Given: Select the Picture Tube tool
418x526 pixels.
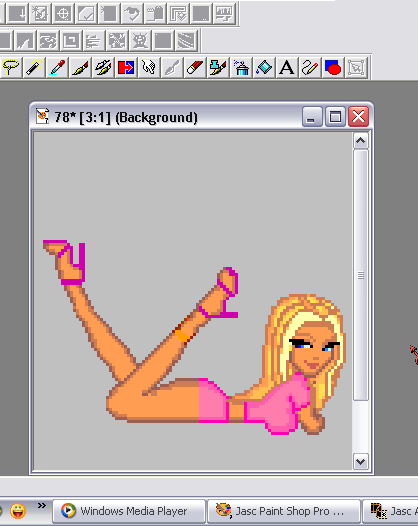Looking at the screenshot, I should 218,67.
